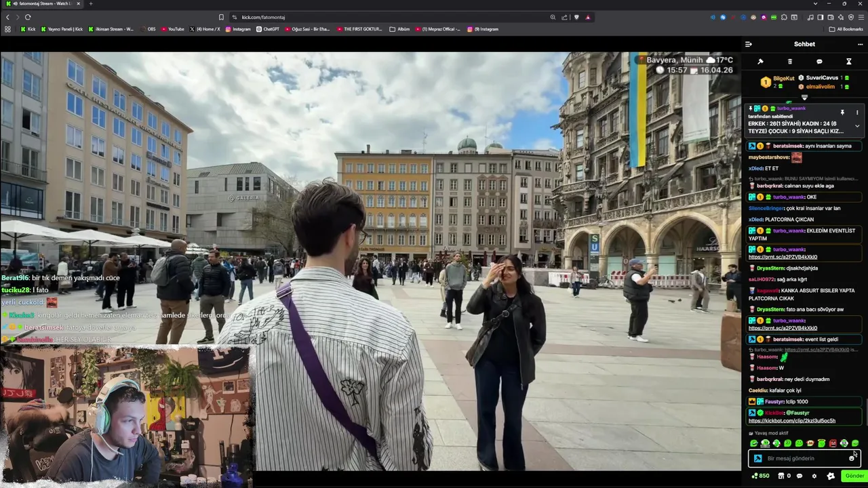The width and height of the screenshot is (868, 488).
Task: Open the moderator hammer tool
Action: click(760, 62)
